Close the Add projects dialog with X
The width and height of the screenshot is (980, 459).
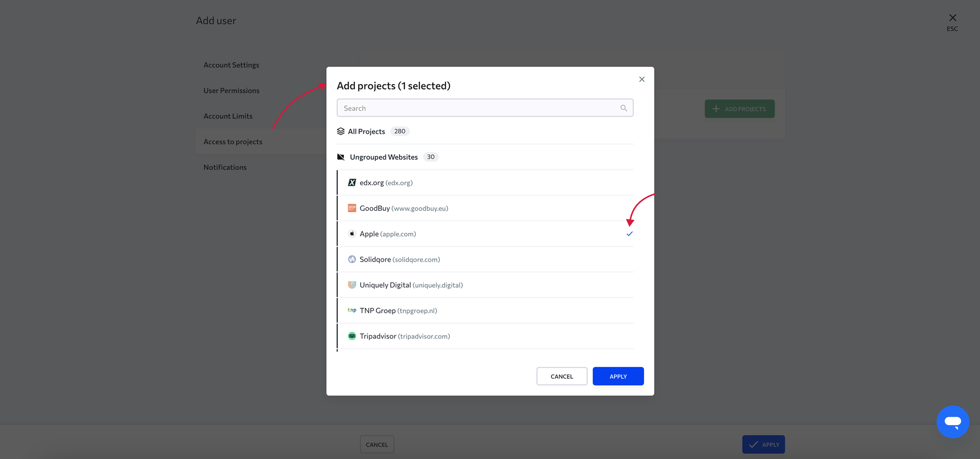(x=642, y=79)
